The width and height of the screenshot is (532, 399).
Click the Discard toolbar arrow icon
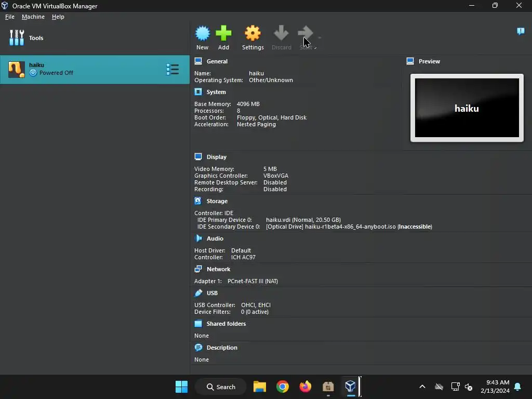coord(281,33)
